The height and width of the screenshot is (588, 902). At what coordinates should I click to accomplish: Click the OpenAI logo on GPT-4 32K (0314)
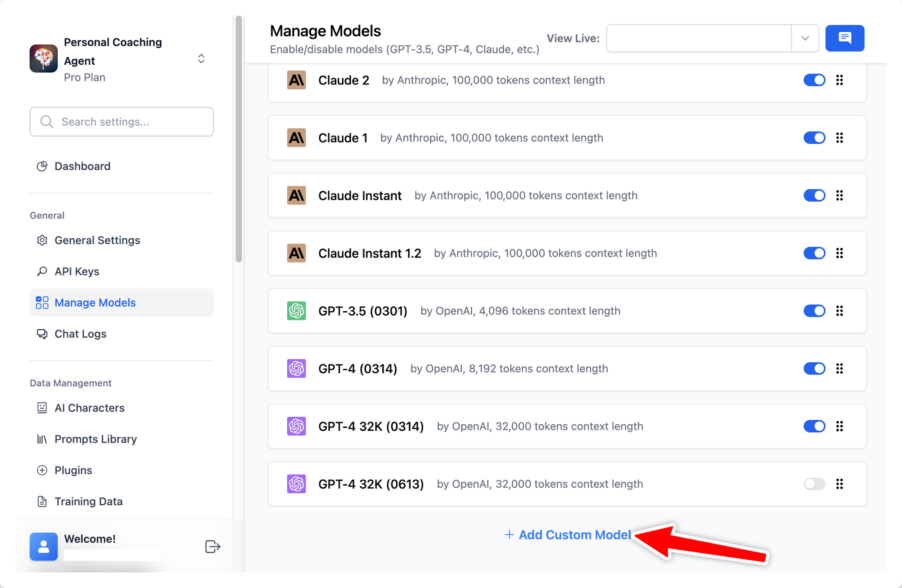[x=296, y=426]
